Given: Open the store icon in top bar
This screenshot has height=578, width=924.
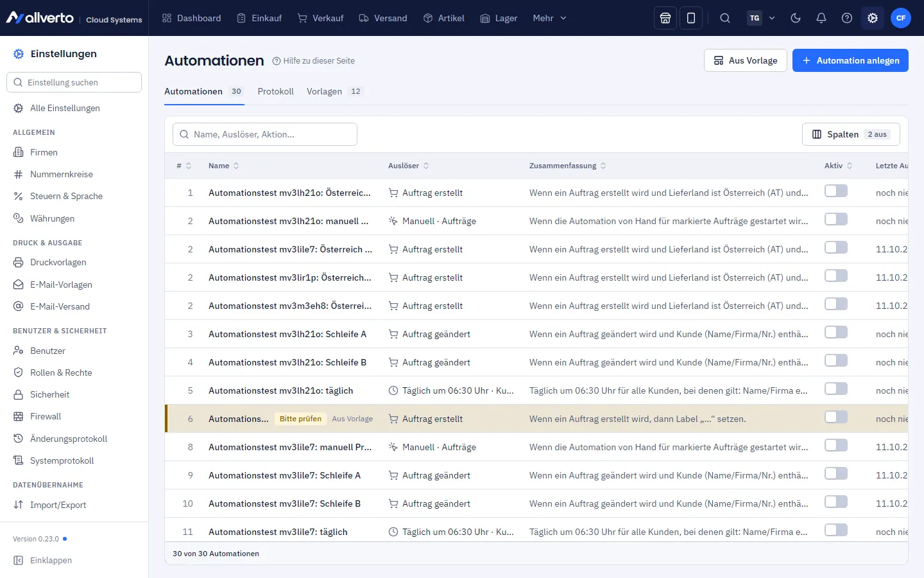Looking at the screenshot, I should pyautogui.click(x=665, y=18).
